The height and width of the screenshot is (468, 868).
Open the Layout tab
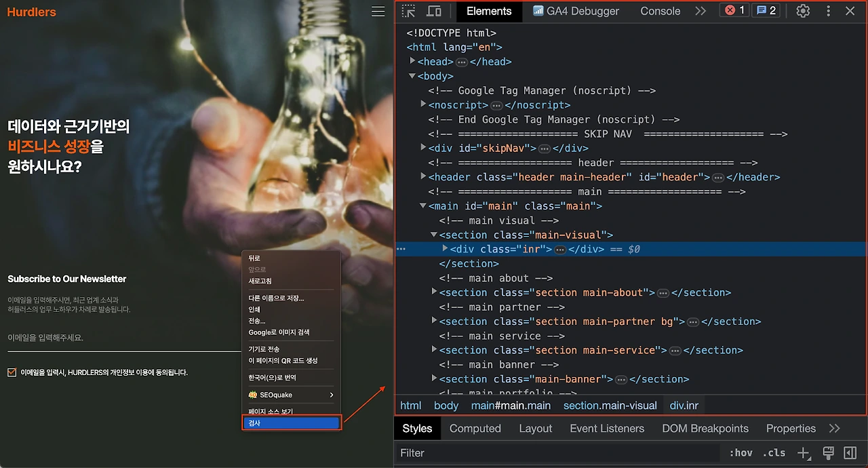point(536,429)
